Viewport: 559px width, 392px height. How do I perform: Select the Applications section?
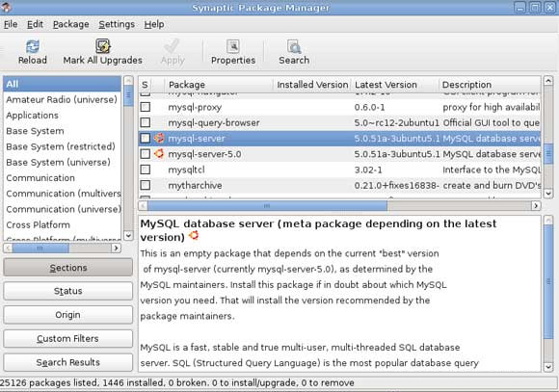coord(62,116)
